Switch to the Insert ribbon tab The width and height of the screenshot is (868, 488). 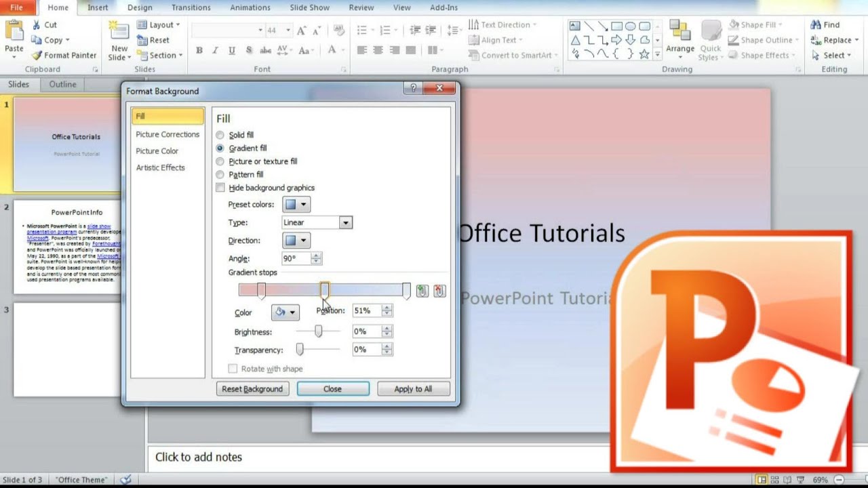pos(98,7)
